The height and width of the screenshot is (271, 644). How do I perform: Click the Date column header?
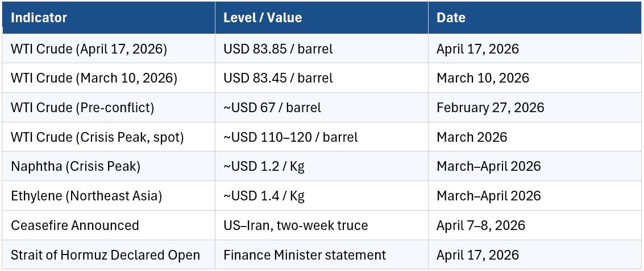(x=451, y=18)
